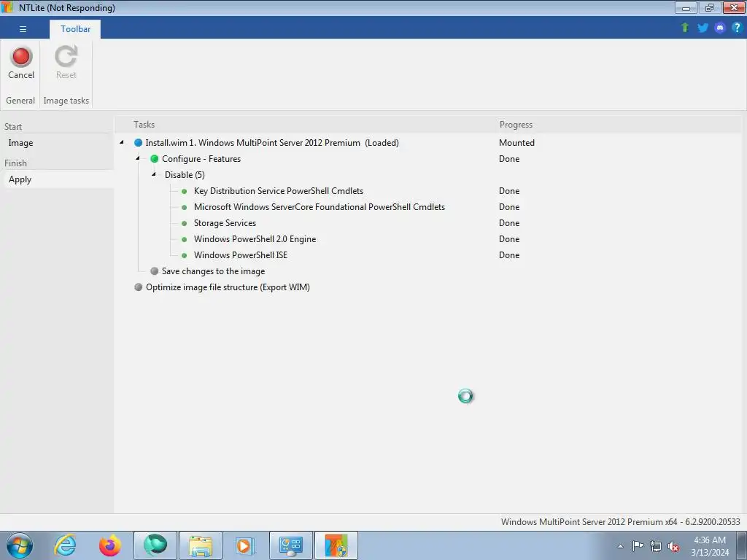Click the Tasks column header
Image resolution: width=747 pixels, height=560 pixels.
tap(144, 124)
